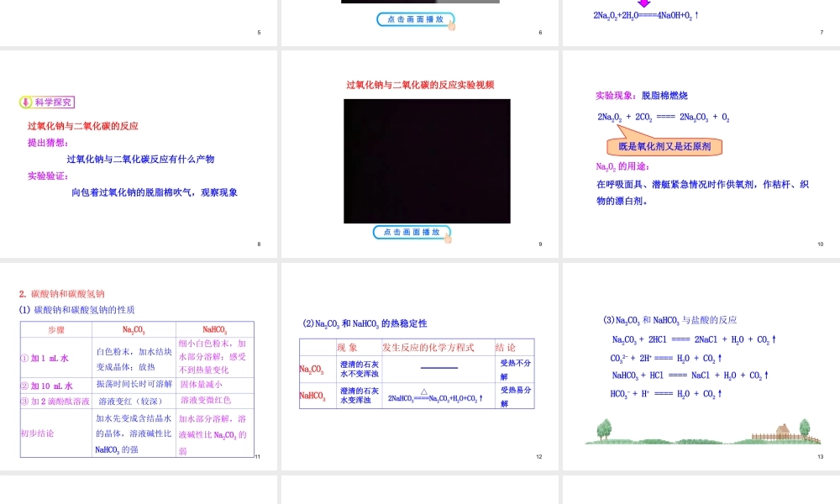
Task: Open slide 8 thumbnail about 科学探究
Action: [139, 155]
